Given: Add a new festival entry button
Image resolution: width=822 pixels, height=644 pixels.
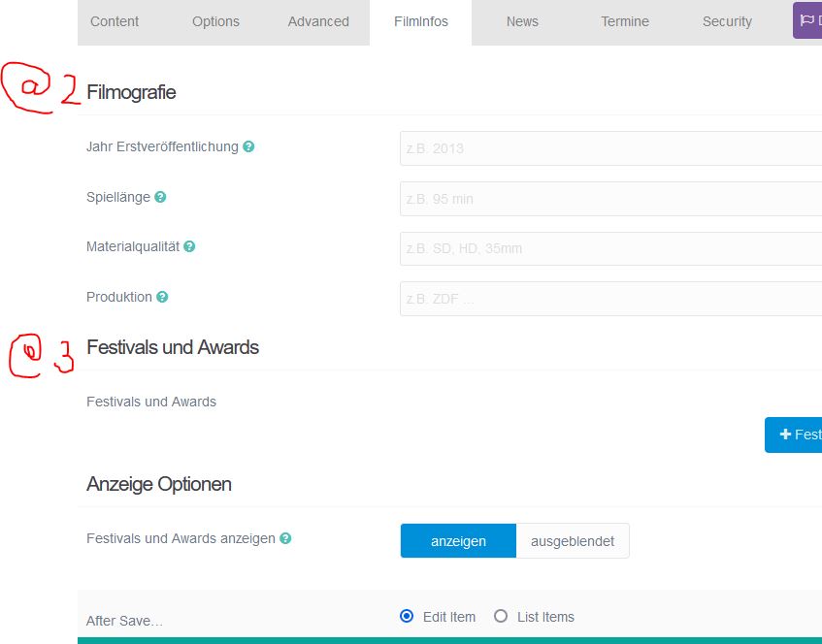Looking at the screenshot, I should coord(794,435).
